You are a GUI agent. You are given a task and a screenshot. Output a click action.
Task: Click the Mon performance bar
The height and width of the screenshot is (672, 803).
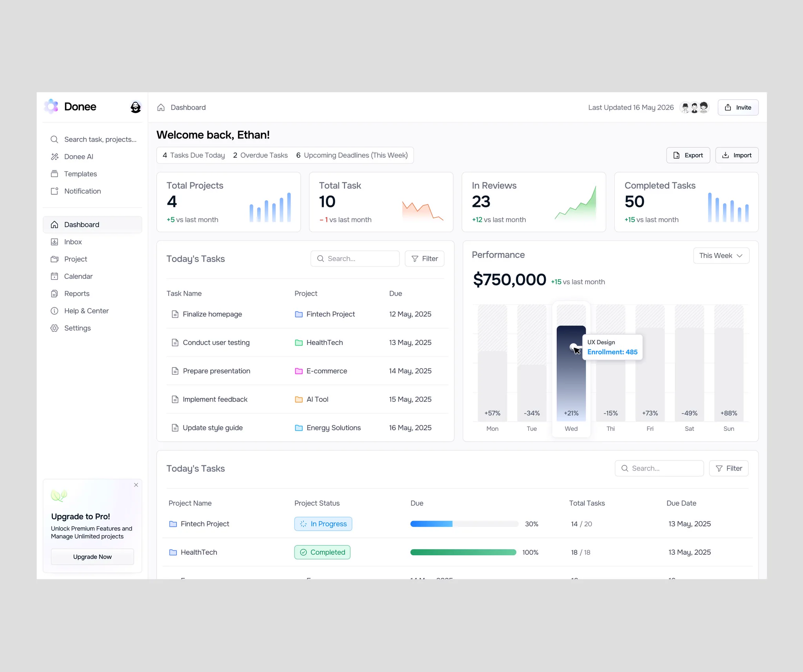coord(492,386)
